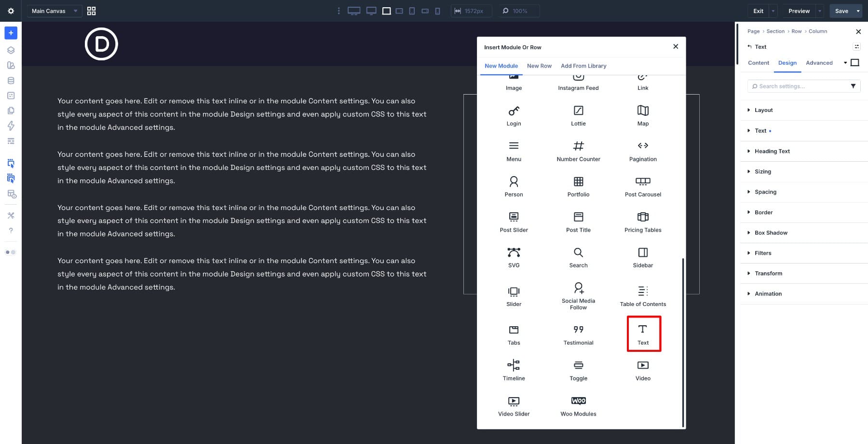
Task: Insert the Number Counter module
Action: coord(578,151)
